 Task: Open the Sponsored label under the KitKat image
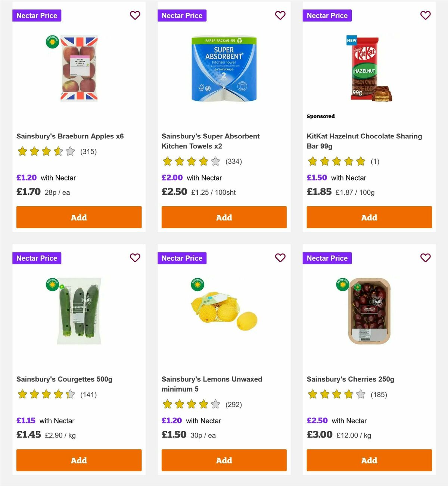(x=321, y=116)
